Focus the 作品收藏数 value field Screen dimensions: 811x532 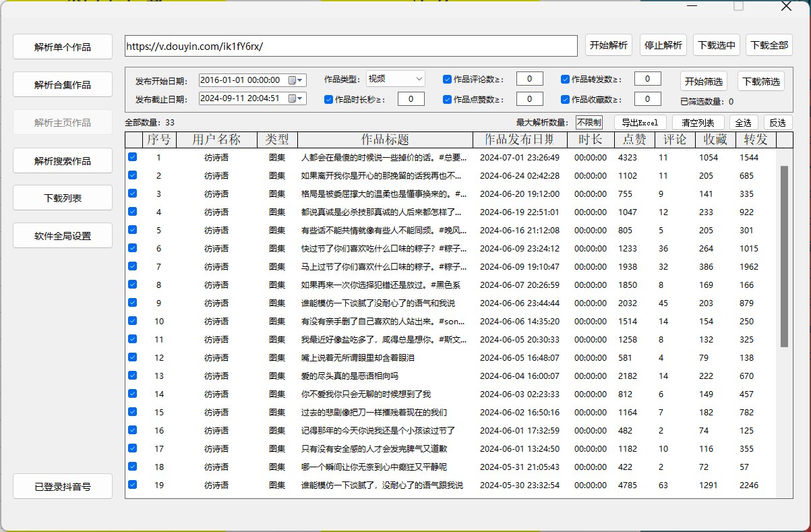(648, 99)
